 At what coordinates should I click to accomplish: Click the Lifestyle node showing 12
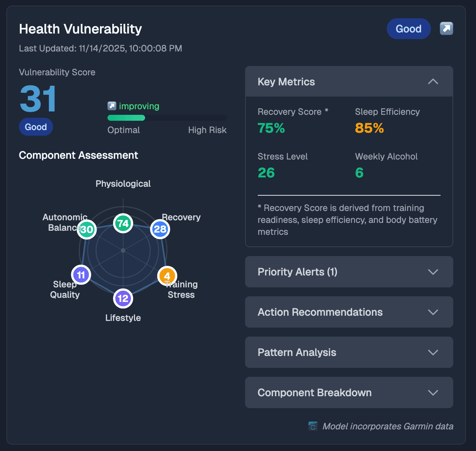point(123,299)
